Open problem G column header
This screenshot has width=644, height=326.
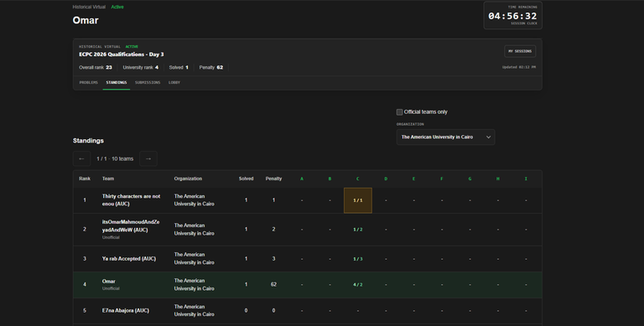point(470,179)
